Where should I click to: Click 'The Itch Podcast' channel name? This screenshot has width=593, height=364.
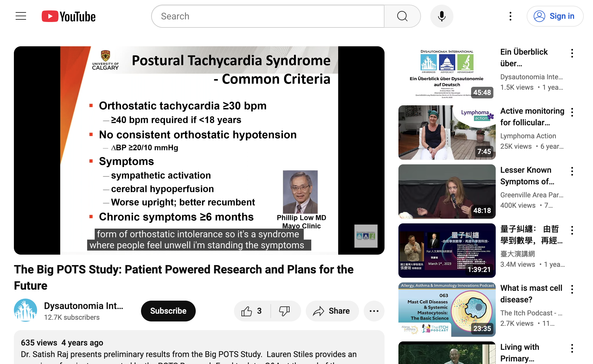click(x=531, y=313)
